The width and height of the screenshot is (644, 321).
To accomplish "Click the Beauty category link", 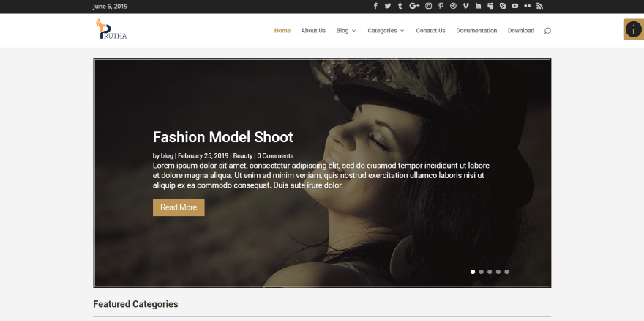I will [x=242, y=156].
